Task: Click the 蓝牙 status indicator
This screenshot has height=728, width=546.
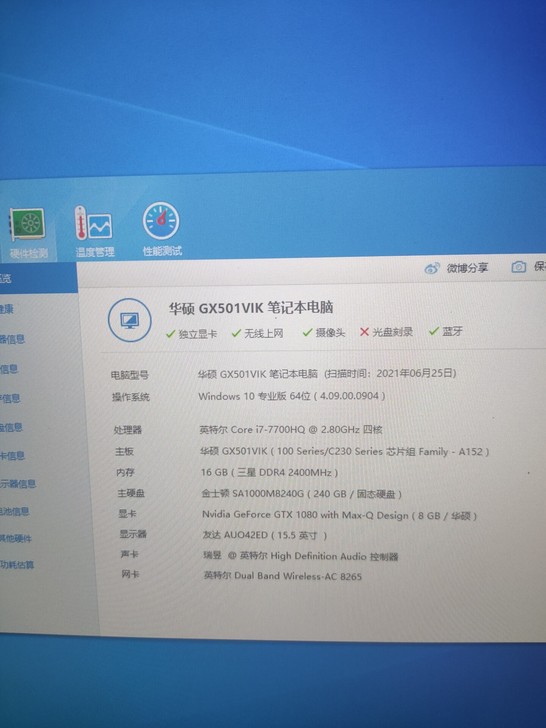Action: pyautogui.click(x=446, y=331)
